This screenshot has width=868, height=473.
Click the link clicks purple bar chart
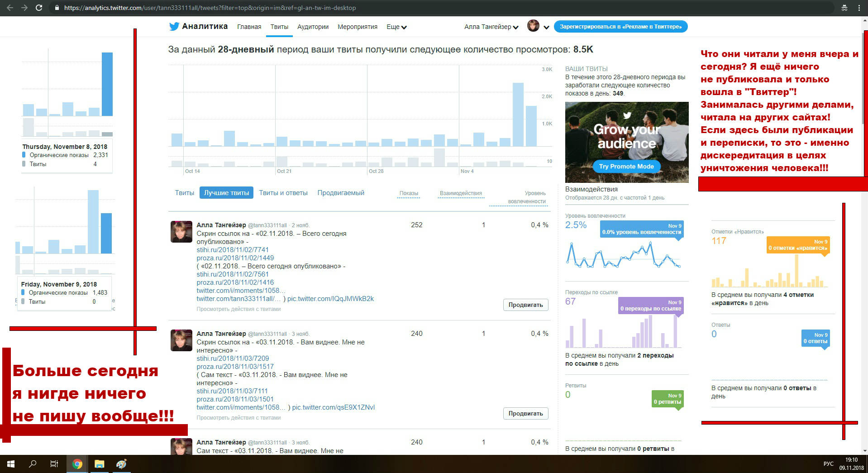click(x=623, y=331)
